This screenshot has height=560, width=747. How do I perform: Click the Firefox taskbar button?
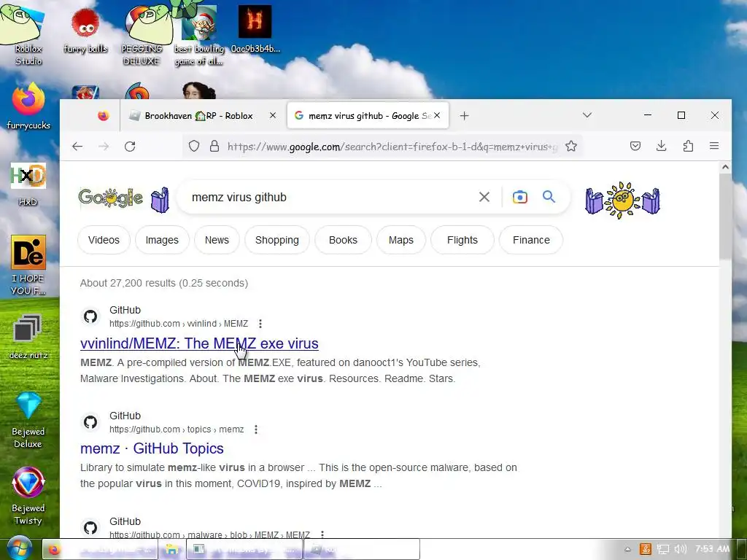coord(99,550)
